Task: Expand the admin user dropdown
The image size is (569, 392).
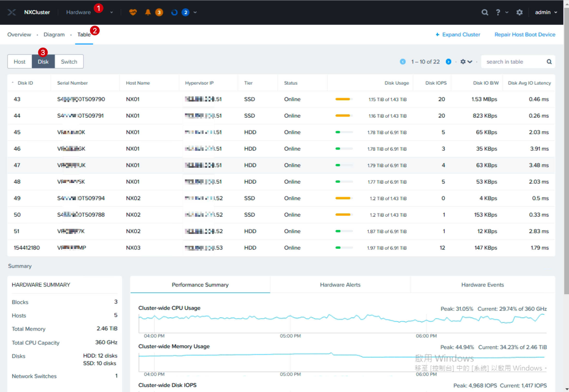Action: tap(546, 12)
